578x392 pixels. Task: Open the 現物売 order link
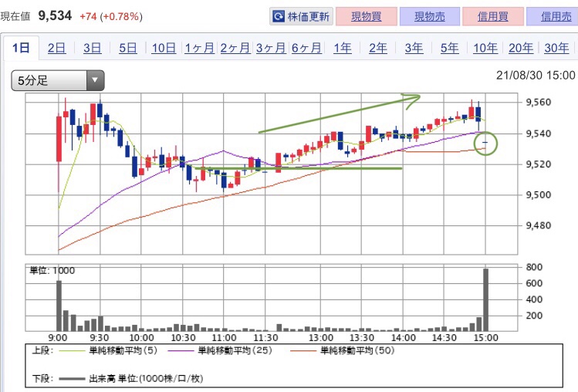pyautogui.click(x=429, y=16)
